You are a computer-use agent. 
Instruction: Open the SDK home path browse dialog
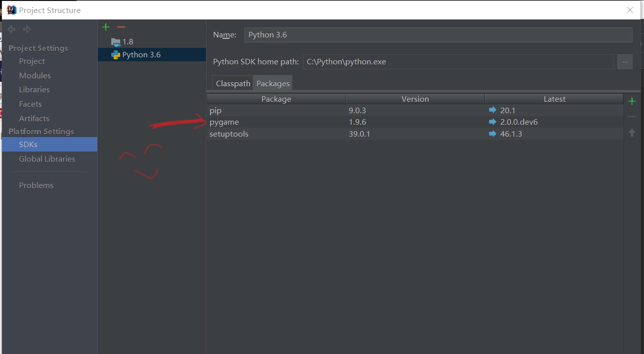point(625,61)
